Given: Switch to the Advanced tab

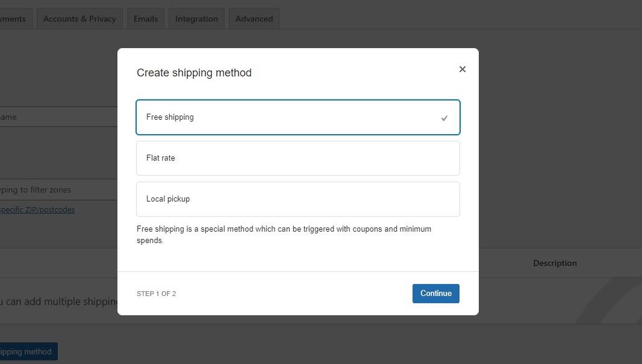Looking at the screenshot, I should [254, 19].
